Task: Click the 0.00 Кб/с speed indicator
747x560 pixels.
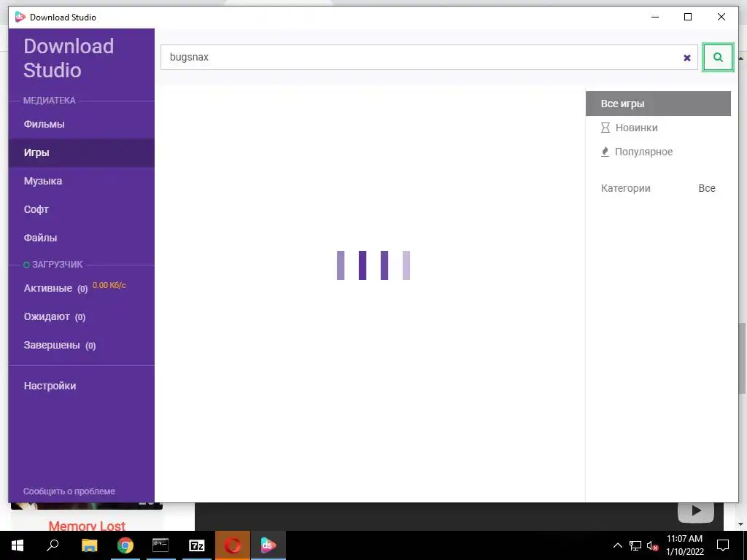Action: click(x=109, y=285)
